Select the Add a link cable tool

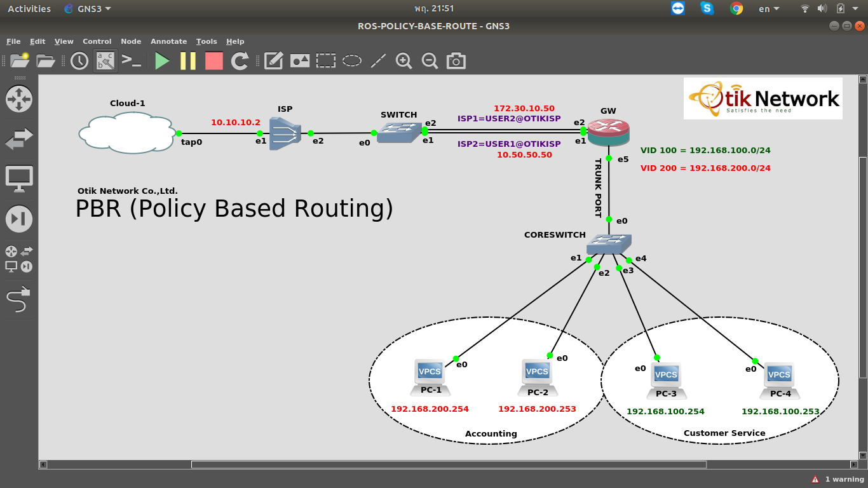pyautogui.click(x=18, y=299)
